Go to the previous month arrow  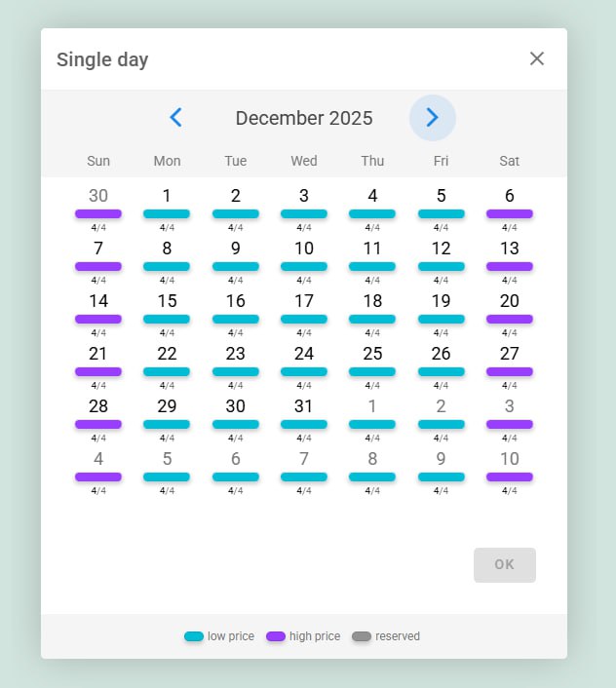pyautogui.click(x=176, y=118)
